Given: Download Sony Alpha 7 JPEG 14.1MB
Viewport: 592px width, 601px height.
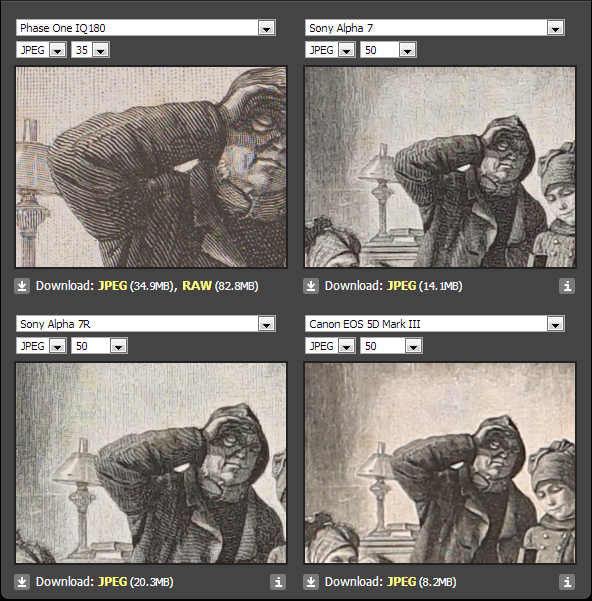Looking at the screenshot, I should (x=401, y=286).
